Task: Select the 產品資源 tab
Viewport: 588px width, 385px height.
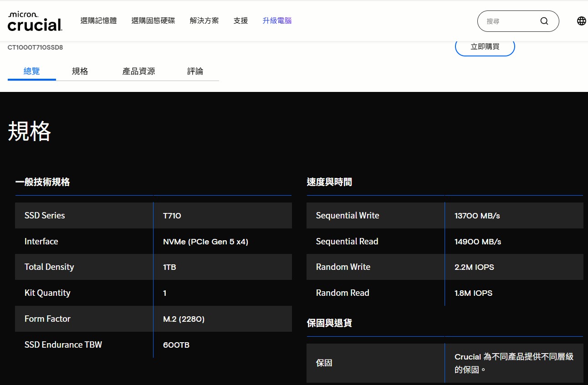Action: coord(138,71)
